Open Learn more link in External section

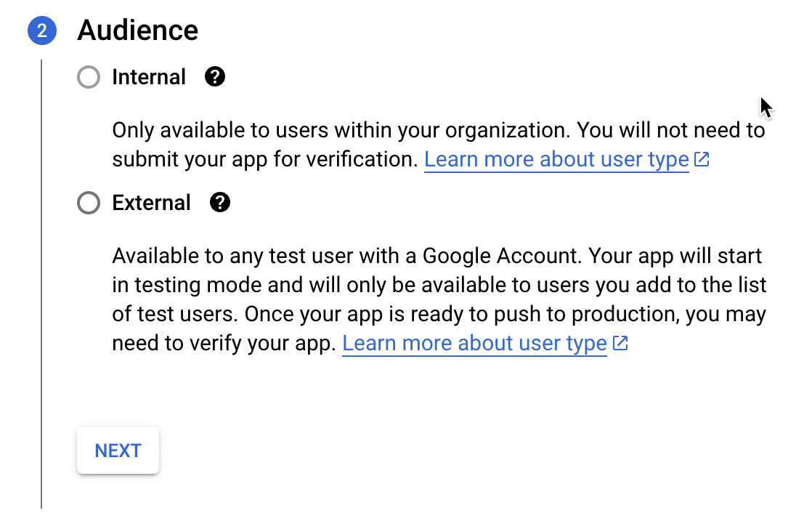pos(474,343)
